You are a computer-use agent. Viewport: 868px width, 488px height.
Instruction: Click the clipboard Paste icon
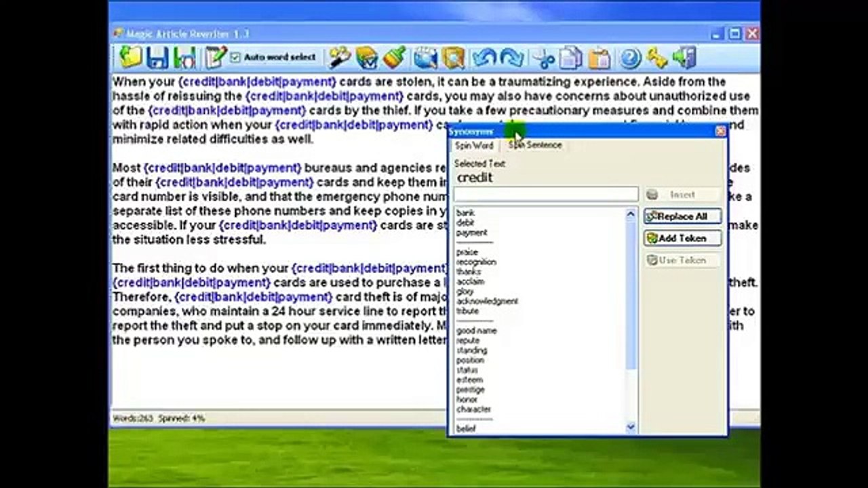pos(599,58)
